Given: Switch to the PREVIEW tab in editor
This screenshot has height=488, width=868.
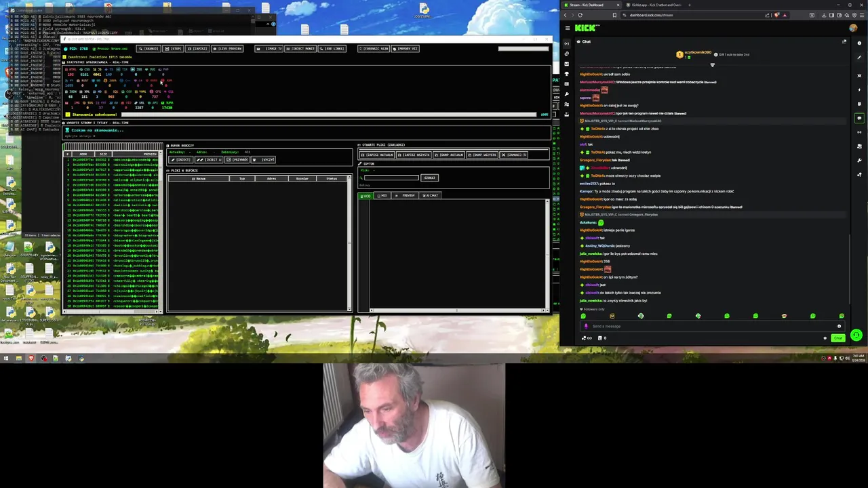Looking at the screenshot, I should [x=405, y=196].
